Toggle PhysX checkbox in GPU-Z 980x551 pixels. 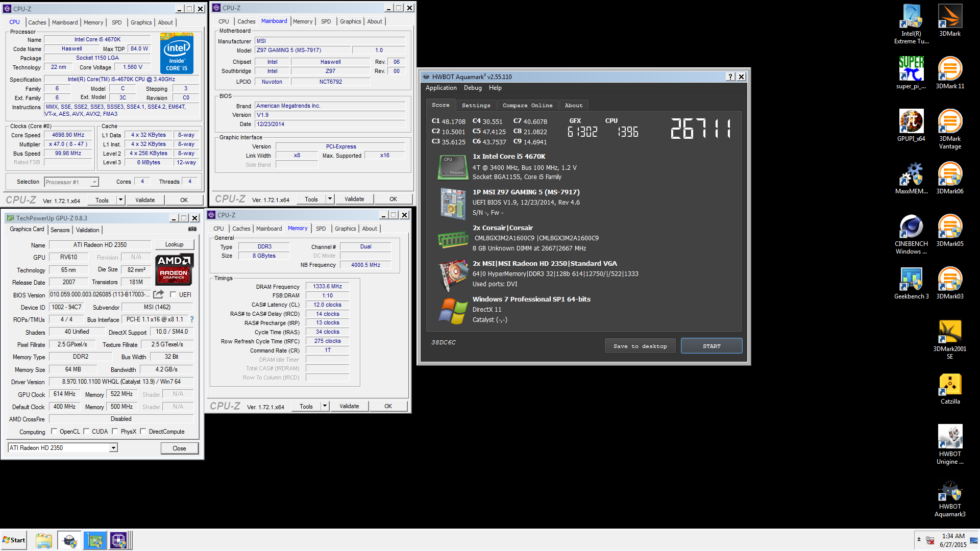(115, 431)
